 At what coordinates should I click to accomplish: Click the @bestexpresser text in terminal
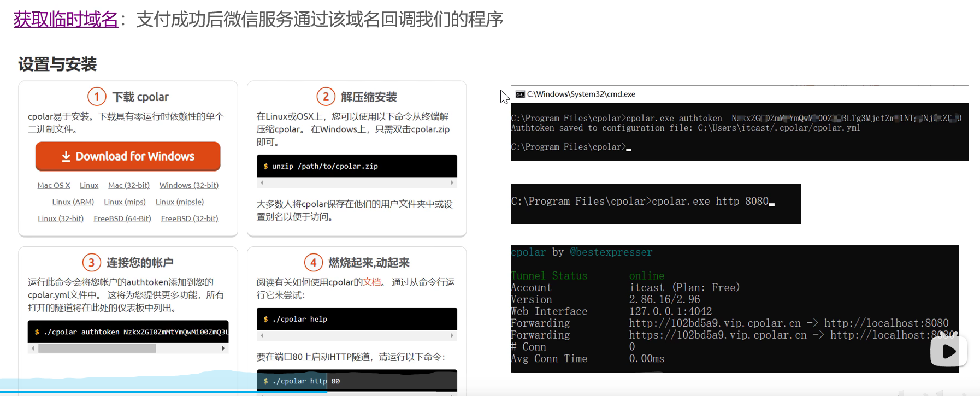coord(611,252)
